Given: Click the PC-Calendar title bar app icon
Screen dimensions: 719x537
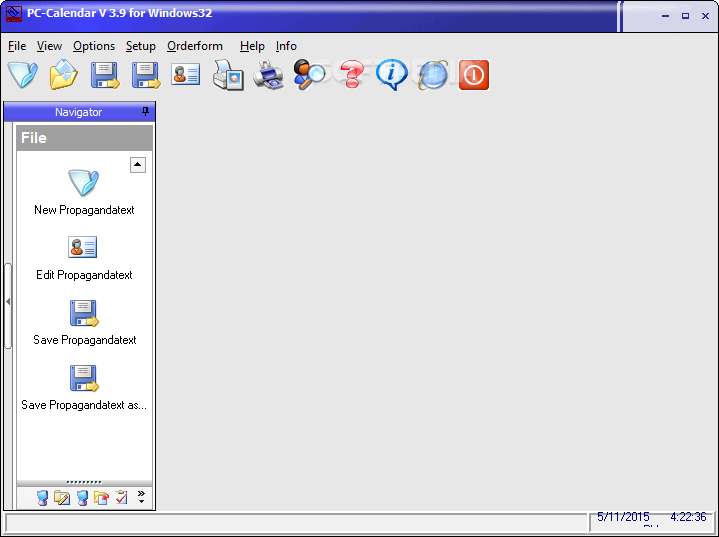Looking at the screenshot, I should click(14, 13).
